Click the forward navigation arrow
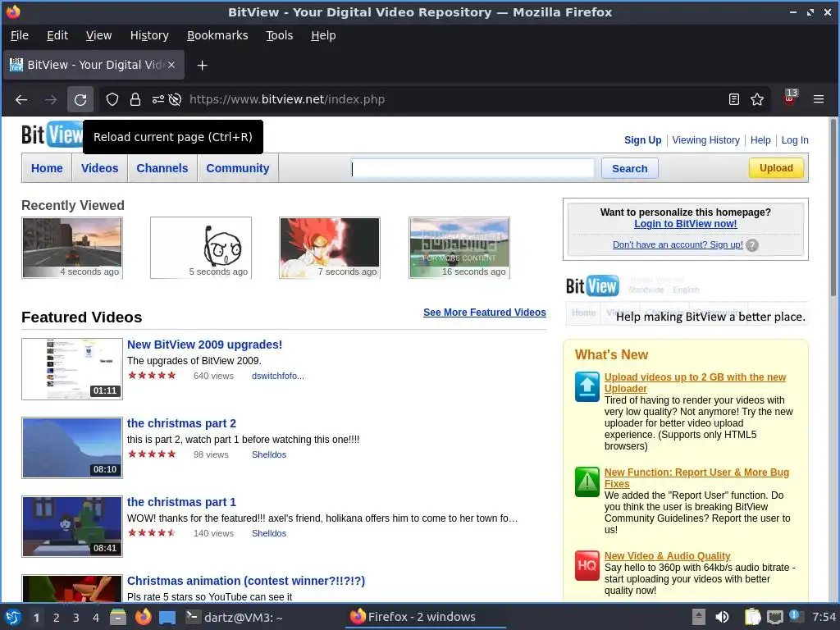 point(51,99)
